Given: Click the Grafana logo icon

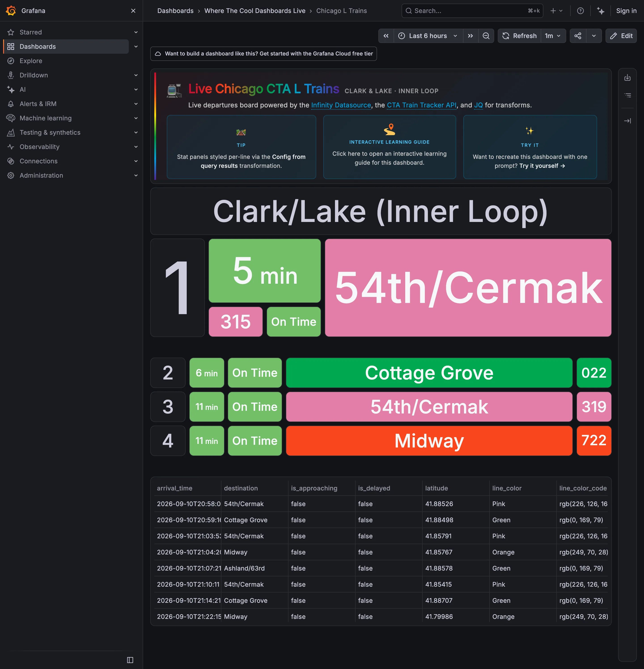Looking at the screenshot, I should coord(11,11).
